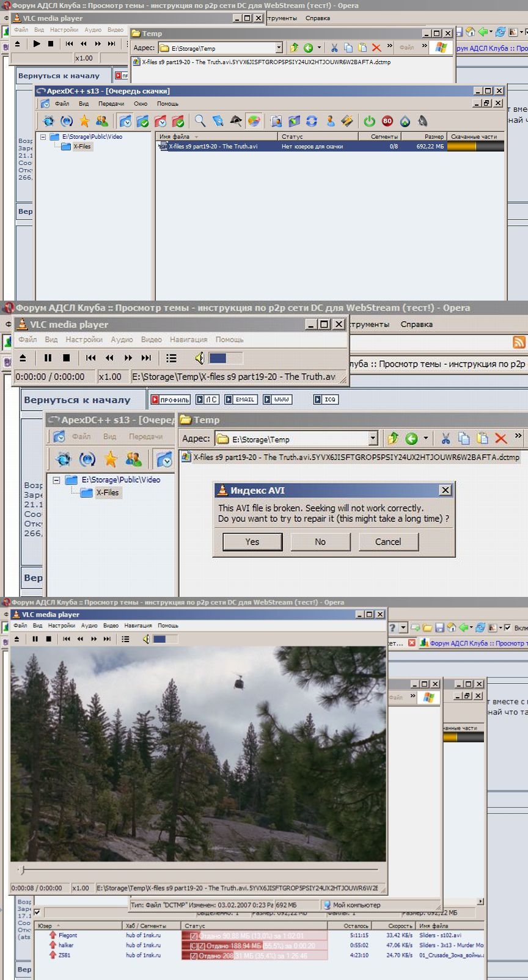Click Up folder icon in Temp window behind AVI dialog
Viewport: 528px width, 980px height.
393,438
